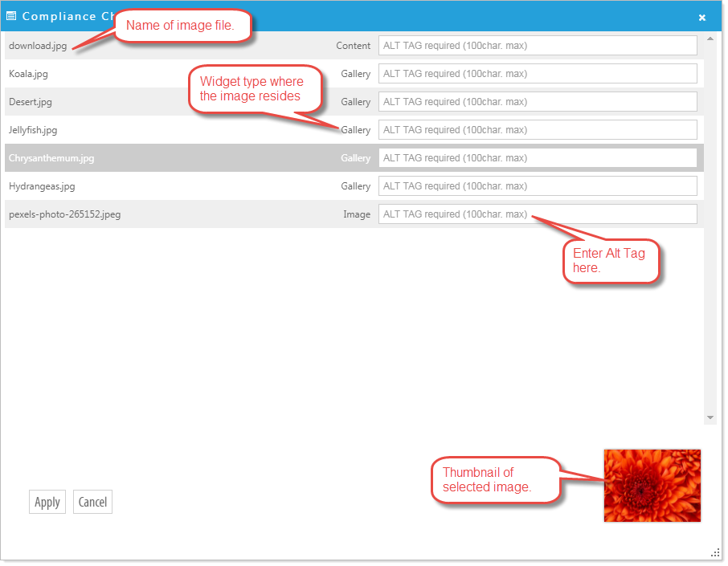Screen dimensions: 728x566
Task: Click the Compliance Checker title icon
Action: click(11, 16)
